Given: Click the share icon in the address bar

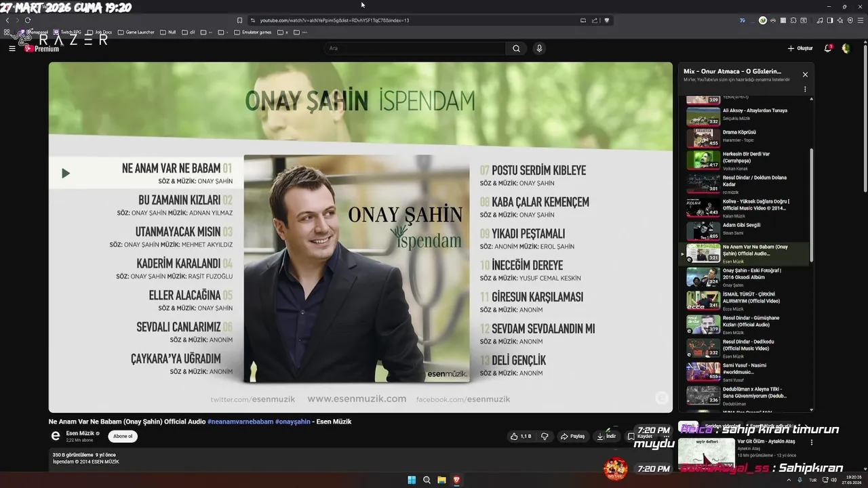Looking at the screenshot, I should [x=595, y=20].
